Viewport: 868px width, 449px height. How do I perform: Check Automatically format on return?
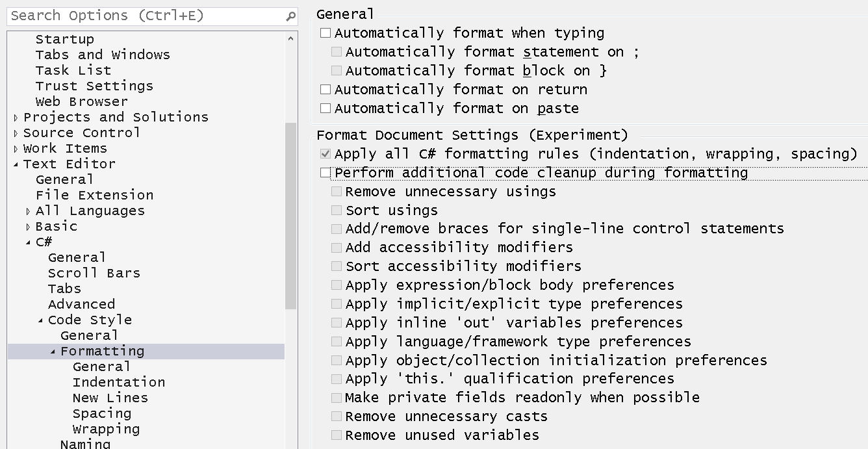pos(325,89)
